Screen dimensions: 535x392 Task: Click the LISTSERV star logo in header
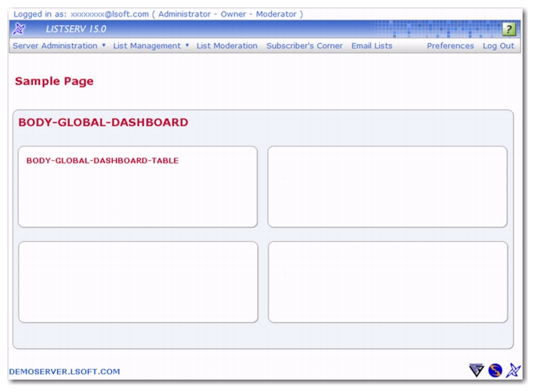click(x=19, y=29)
